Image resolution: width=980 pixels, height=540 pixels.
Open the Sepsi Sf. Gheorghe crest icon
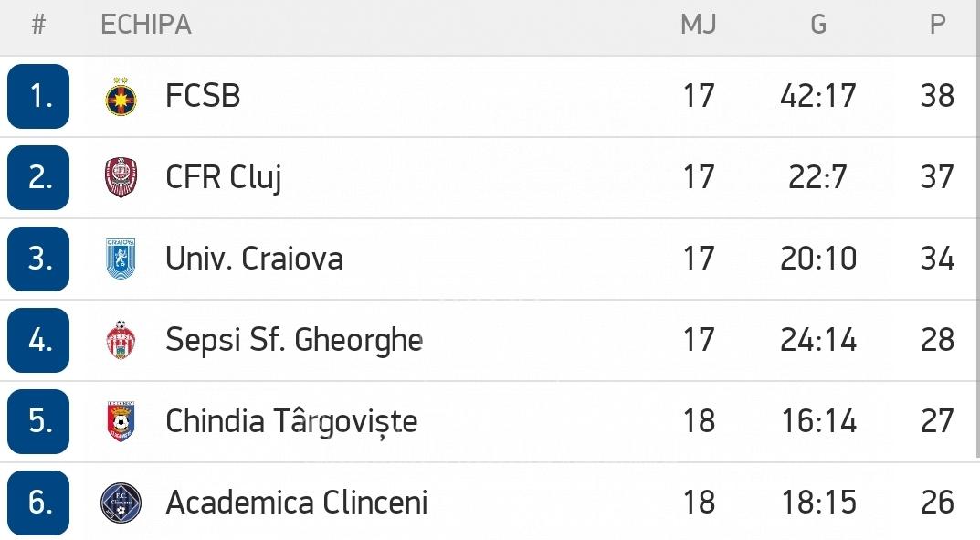tap(121, 340)
